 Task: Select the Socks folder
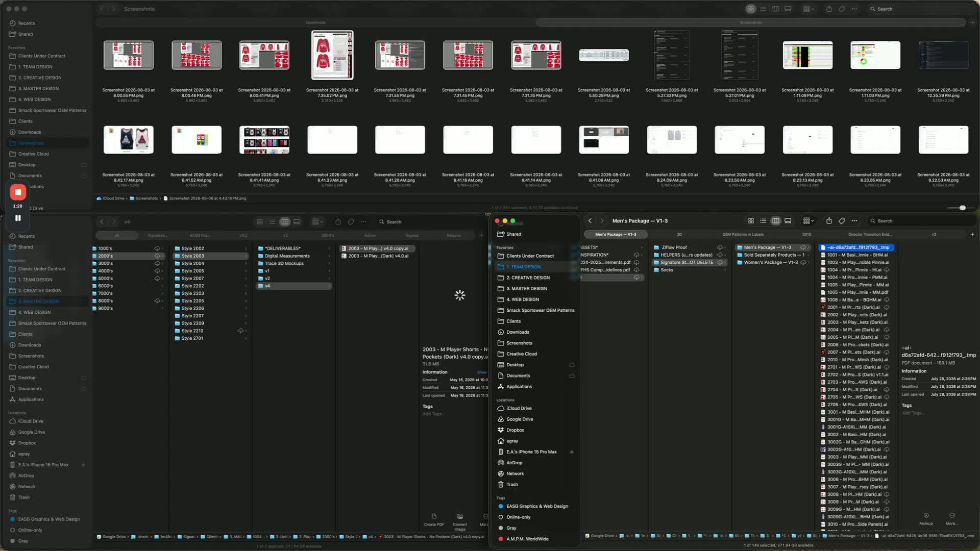click(689, 270)
